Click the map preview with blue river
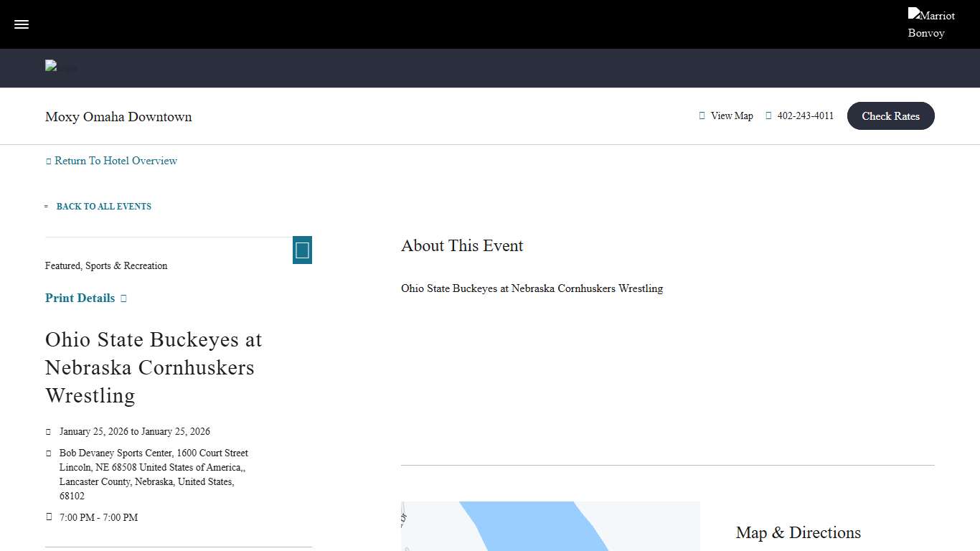Viewport: 980px width, 551px height. (550, 526)
